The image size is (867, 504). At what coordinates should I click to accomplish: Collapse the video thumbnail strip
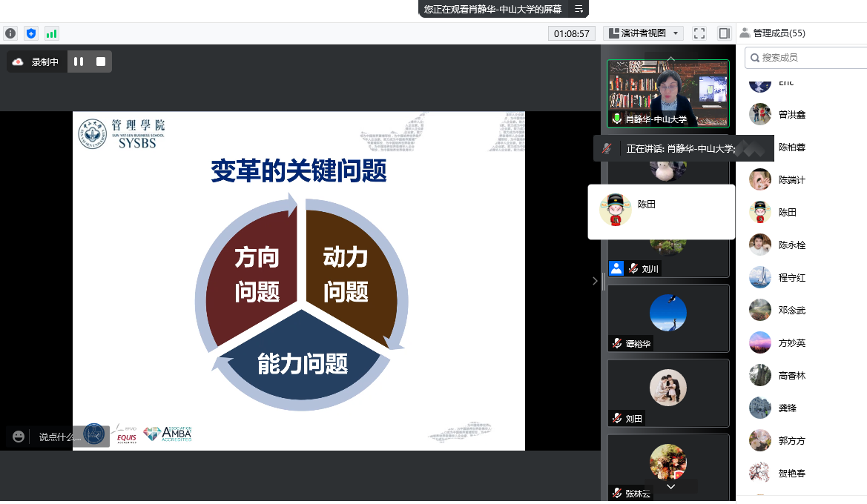click(593, 280)
